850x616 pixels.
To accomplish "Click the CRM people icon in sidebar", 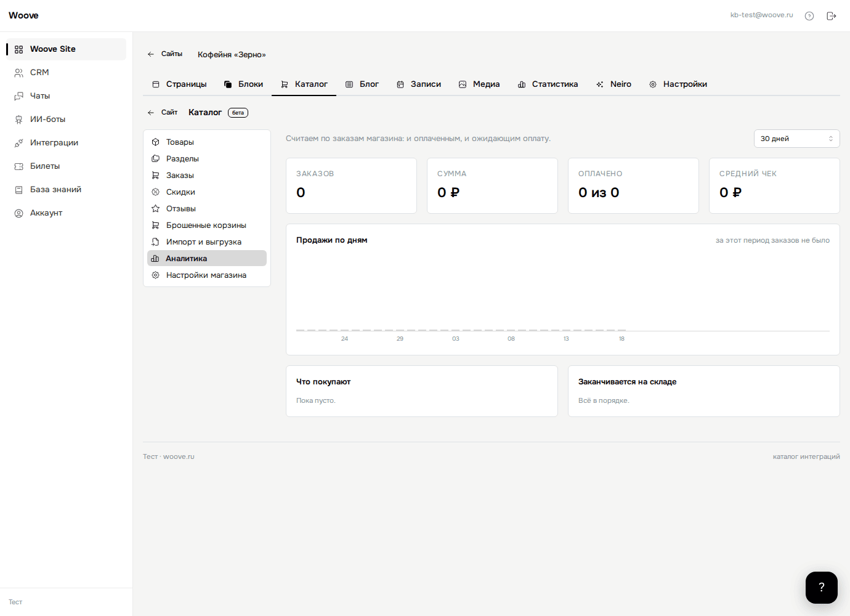I will click(x=19, y=73).
